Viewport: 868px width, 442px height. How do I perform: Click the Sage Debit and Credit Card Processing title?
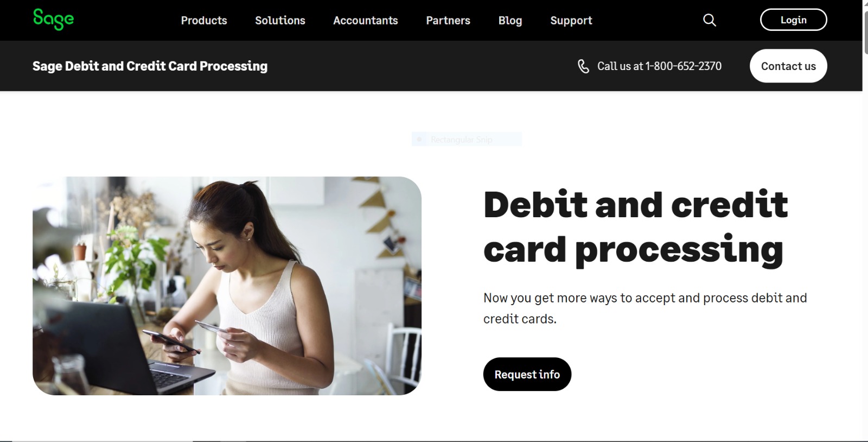pyautogui.click(x=150, y=66)
